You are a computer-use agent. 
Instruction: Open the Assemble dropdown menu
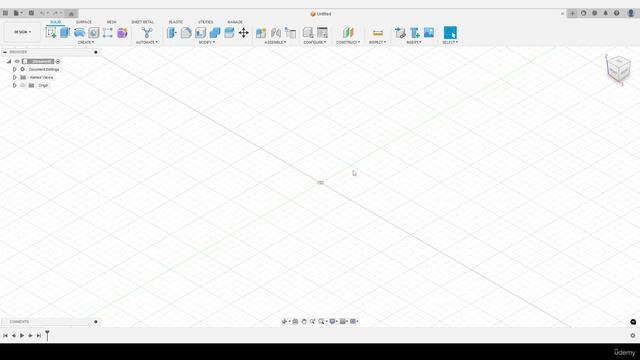click(x=276, y=42)
